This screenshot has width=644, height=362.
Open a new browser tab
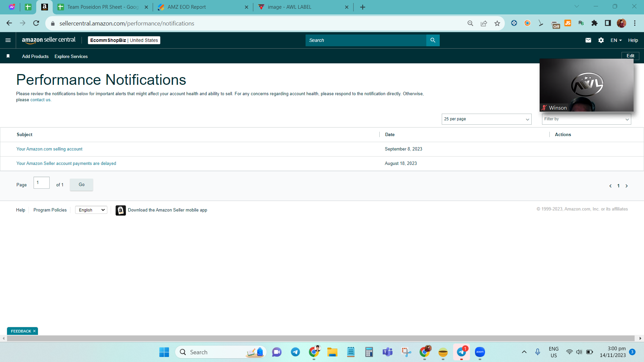(363, 7)
